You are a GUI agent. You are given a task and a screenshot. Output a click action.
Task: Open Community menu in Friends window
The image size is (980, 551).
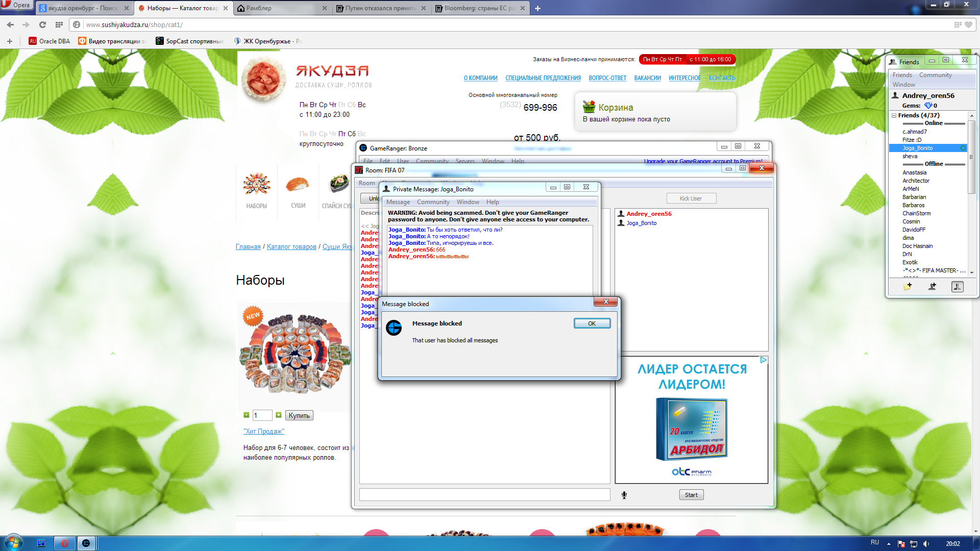(936, 75)
